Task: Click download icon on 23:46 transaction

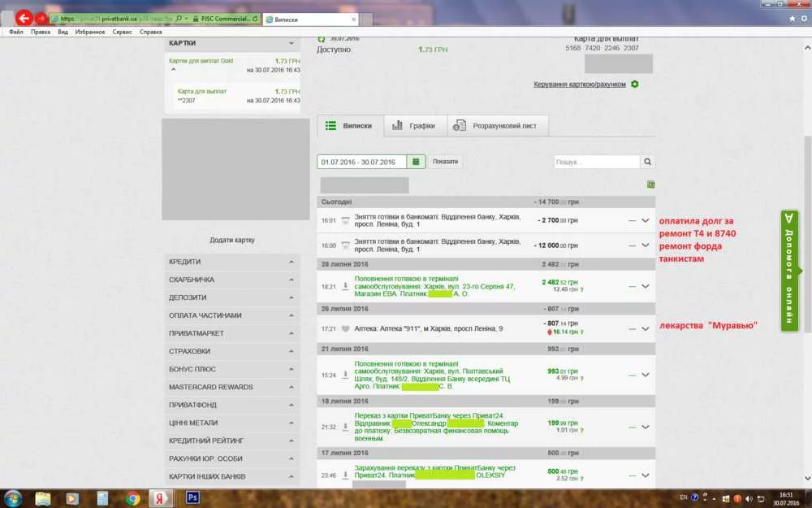Action: (x=345, y=475)
